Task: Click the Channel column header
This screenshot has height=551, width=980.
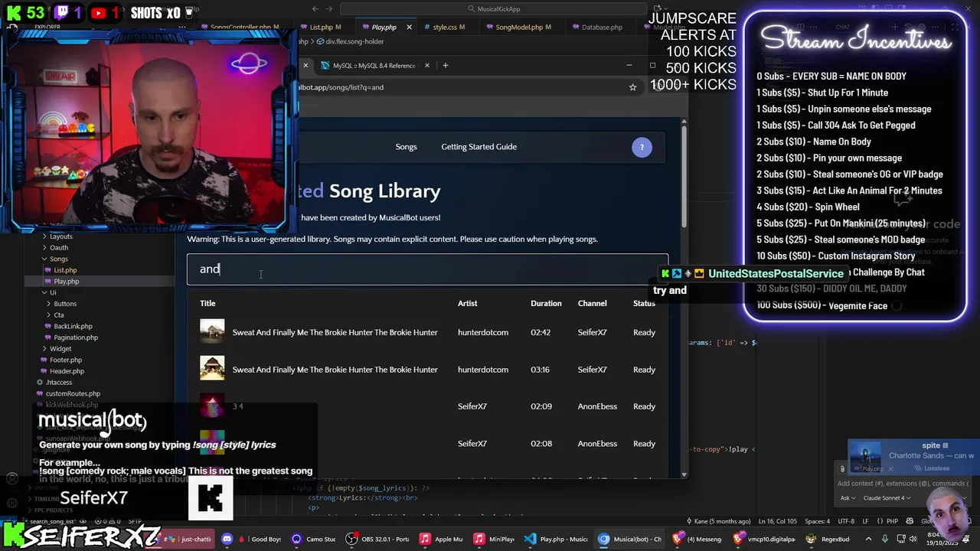Action: [x=592, y=303]
